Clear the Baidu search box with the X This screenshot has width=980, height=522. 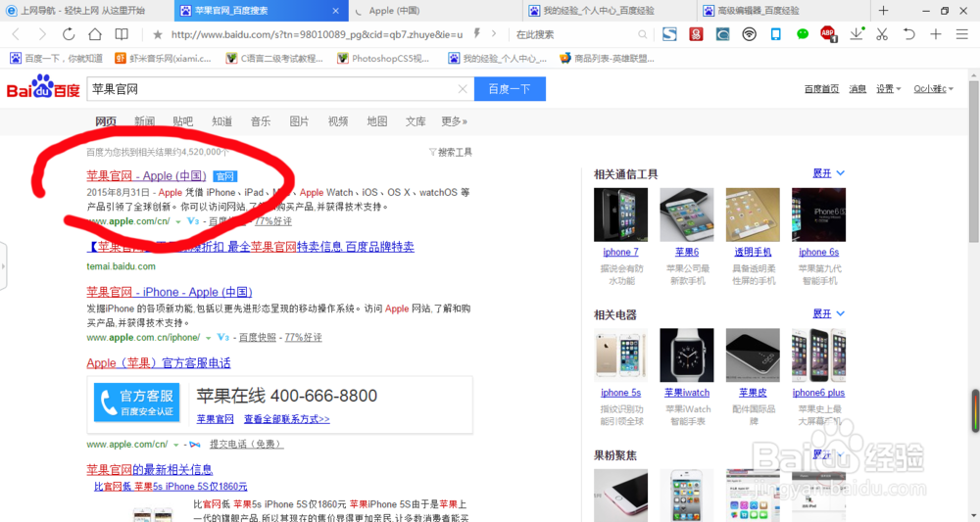click(463, 89)
